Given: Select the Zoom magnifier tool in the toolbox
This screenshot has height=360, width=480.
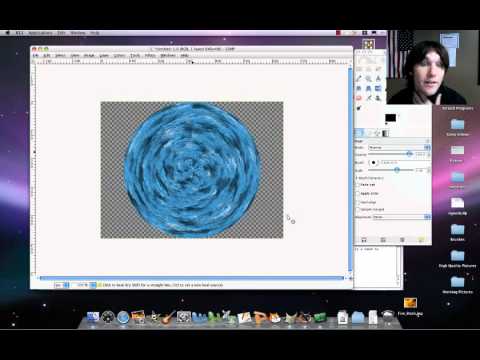Looking at the screenshot, I should [368, 79].
